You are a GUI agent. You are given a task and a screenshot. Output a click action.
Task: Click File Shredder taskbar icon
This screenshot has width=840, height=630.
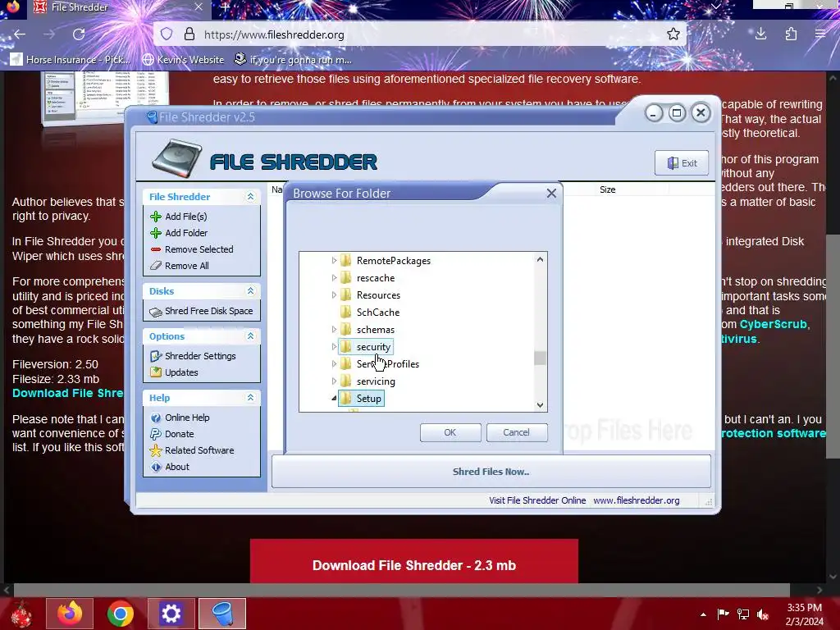point(222,614)
